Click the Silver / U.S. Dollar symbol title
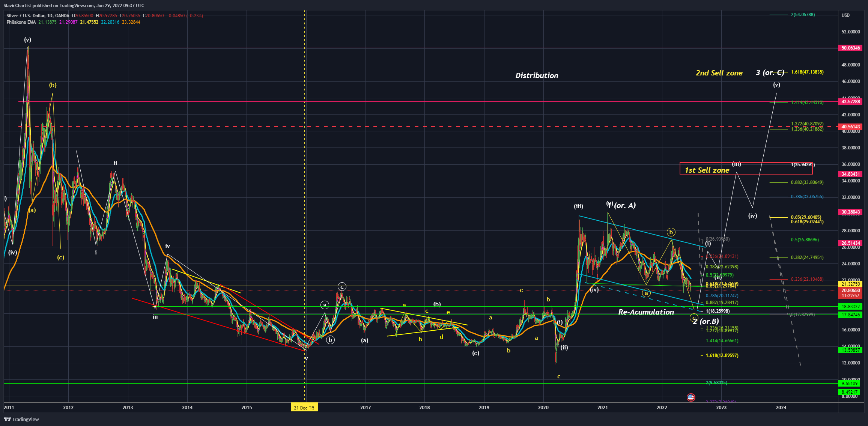 pyautogui.click(x=38, y=16)
